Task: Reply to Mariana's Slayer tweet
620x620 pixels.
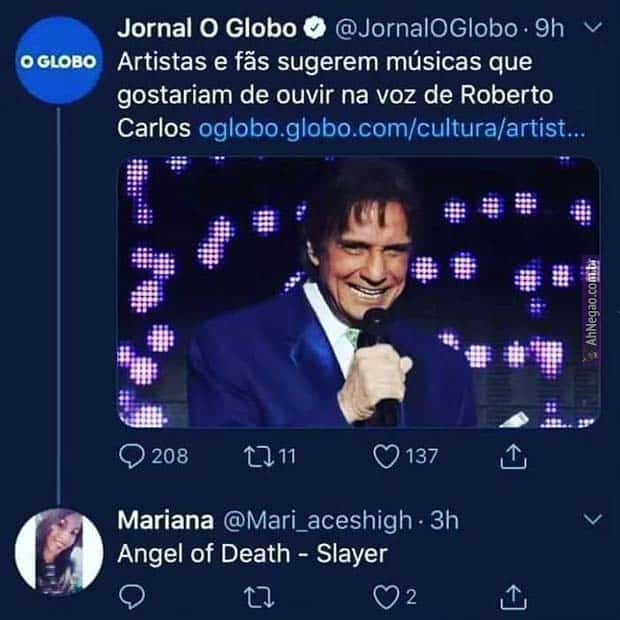Action: pyautogui.click(x=133, y=596)
